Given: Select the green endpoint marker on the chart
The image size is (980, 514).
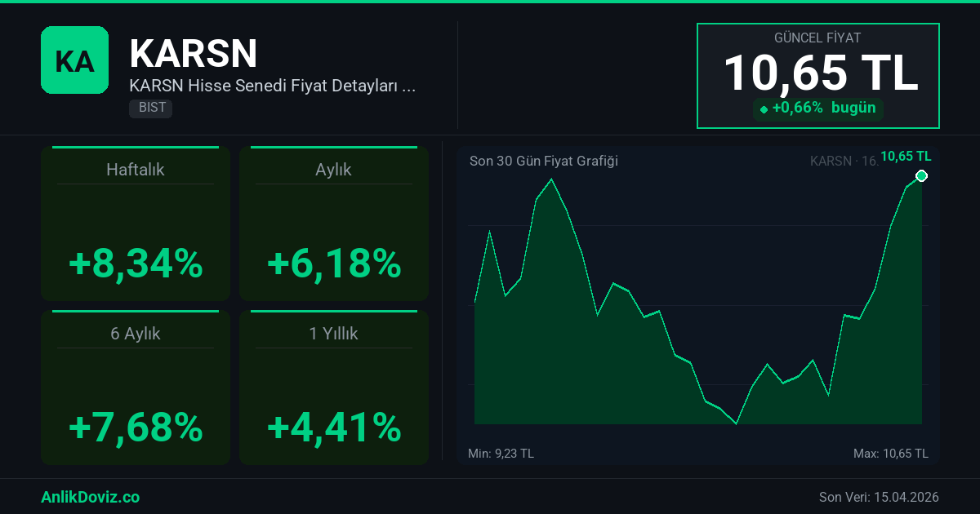Looking at the screenshot, I should 921,176.
